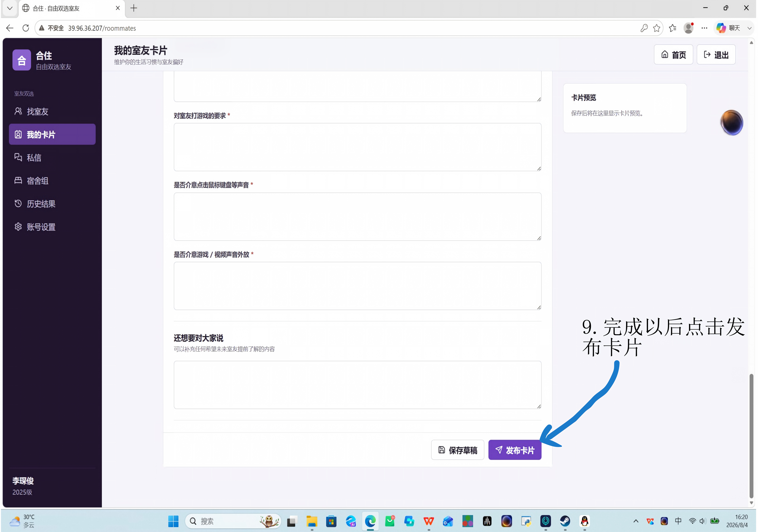Select 我的卡片 in the sidebar
The height and width of the screenshot is (532, 758).
[52, 134]
